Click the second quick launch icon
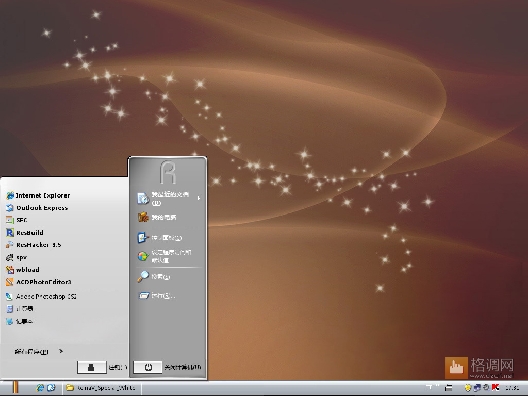Viewport: 528px width, 396px height. click(51, 388)
